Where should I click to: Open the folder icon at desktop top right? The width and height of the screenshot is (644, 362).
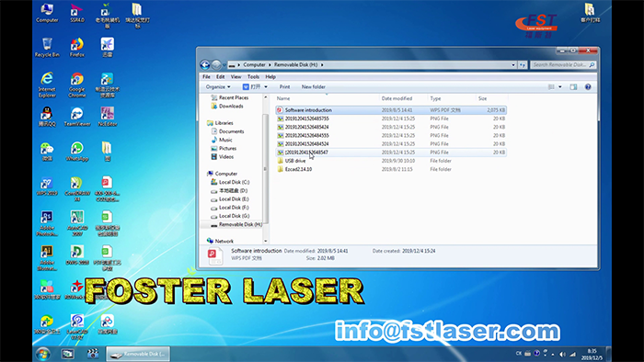pyautogui.click(x=590, y=13)
